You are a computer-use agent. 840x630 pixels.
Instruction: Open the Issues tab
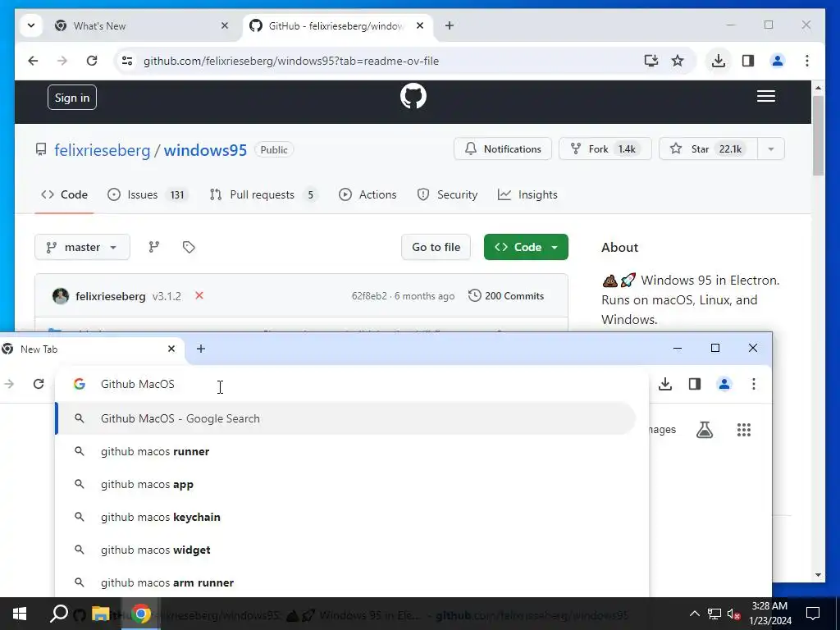point(148,194)
